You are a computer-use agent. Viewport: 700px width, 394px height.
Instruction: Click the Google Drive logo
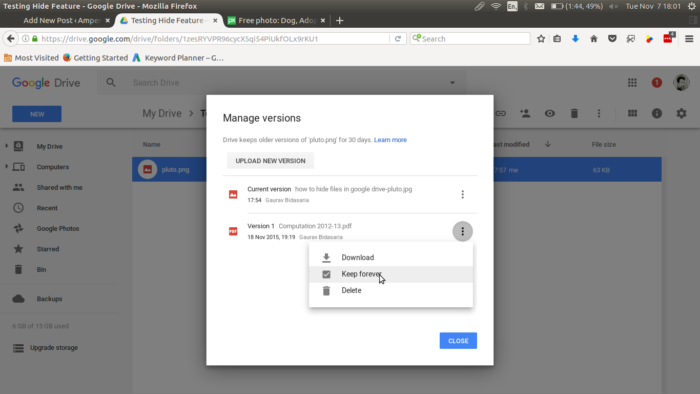(46, 83)
